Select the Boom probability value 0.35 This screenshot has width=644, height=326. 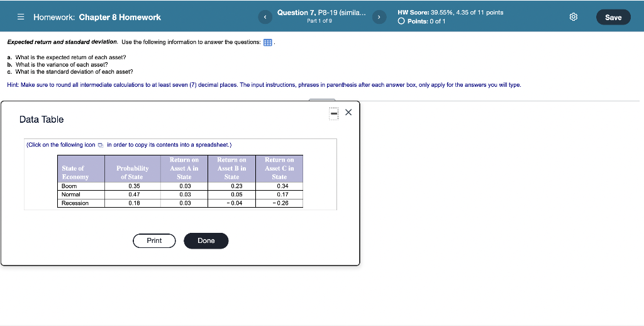click(134, 186)
